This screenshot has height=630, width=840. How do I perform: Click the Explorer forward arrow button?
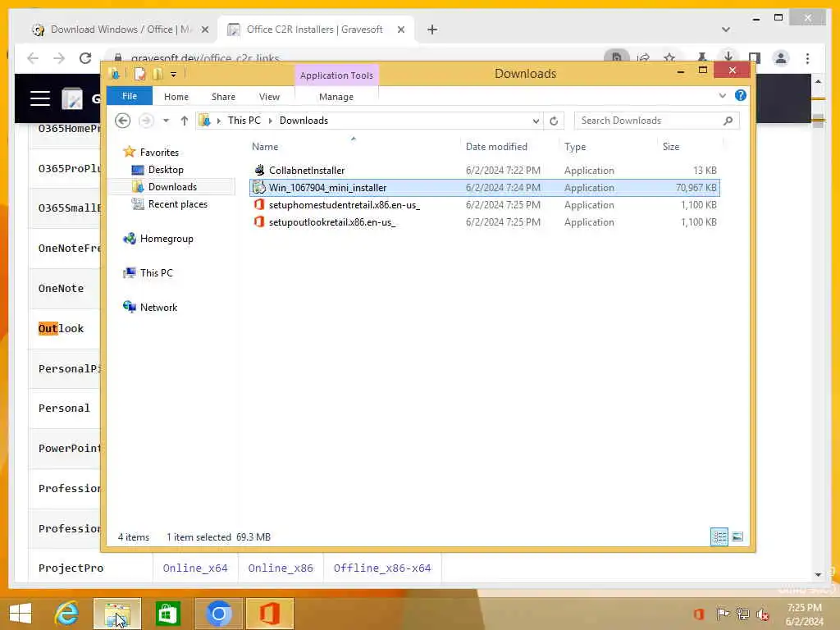click(x=146, y=121)
